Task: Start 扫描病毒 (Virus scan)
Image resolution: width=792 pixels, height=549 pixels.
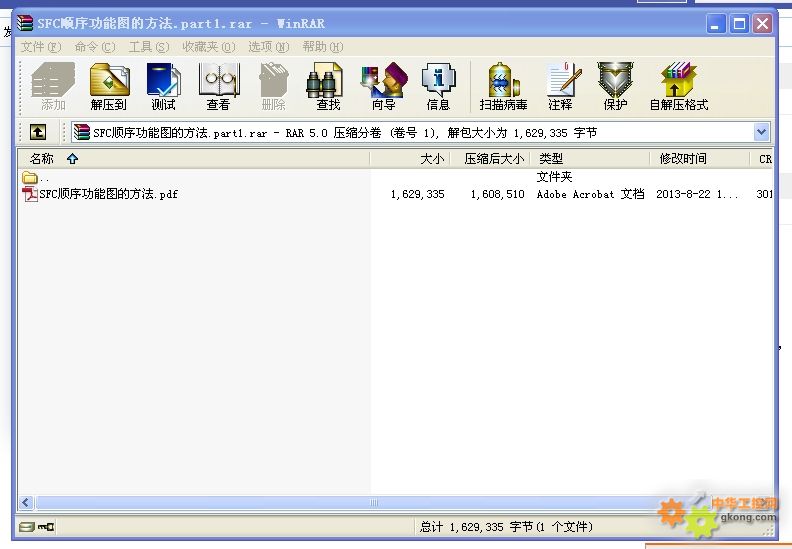Action: [503, 86]
